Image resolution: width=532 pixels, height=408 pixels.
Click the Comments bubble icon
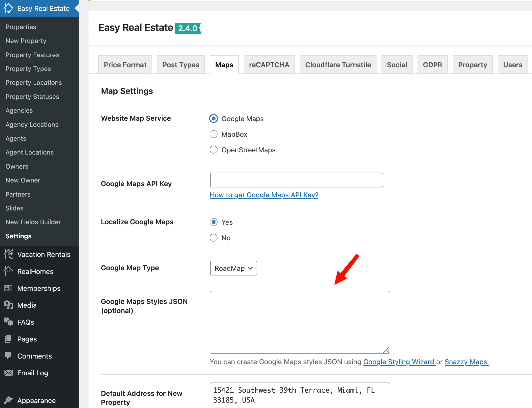pos(9,356)
